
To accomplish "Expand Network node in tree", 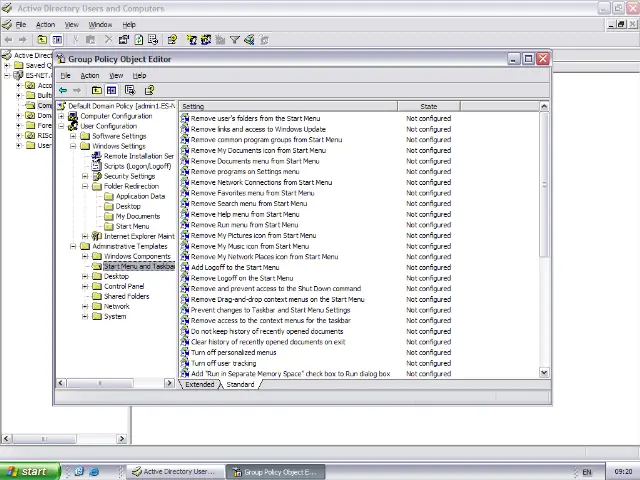I will pos(85,307).
